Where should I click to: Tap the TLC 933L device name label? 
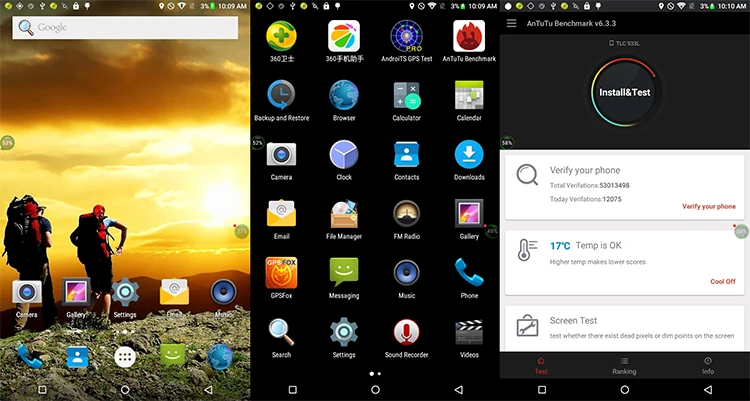[x=625, y=44]
